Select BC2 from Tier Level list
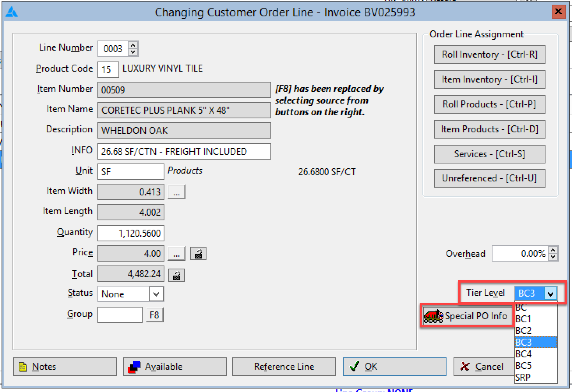 click(536, 330)
